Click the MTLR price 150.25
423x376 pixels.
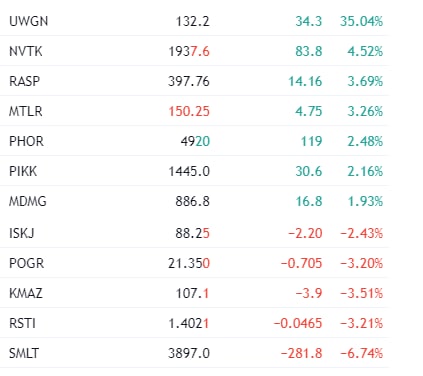(189, 111)
